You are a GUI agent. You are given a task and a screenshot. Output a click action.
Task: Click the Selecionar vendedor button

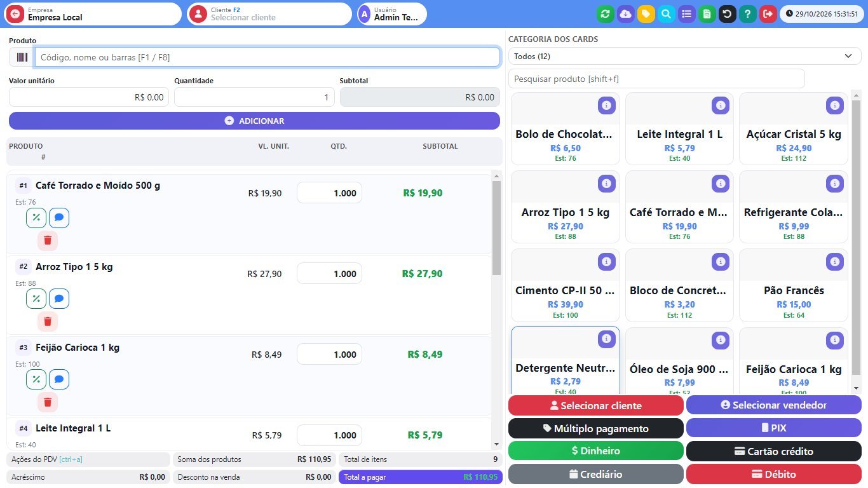point(774,405)
